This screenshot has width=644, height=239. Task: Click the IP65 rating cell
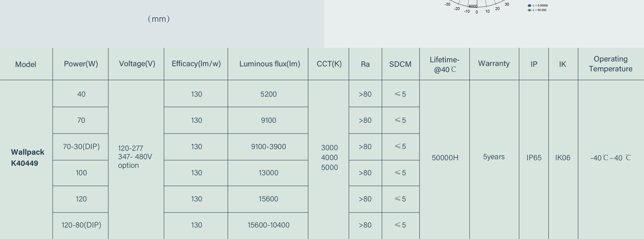click(x=534, y=158)
